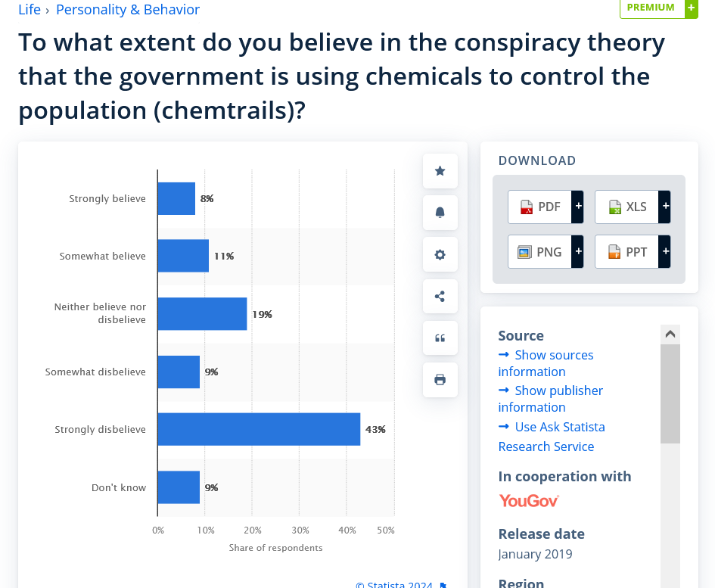Download the chart as PNG
This screenshot has width=715, height=588.
[545, 252]
